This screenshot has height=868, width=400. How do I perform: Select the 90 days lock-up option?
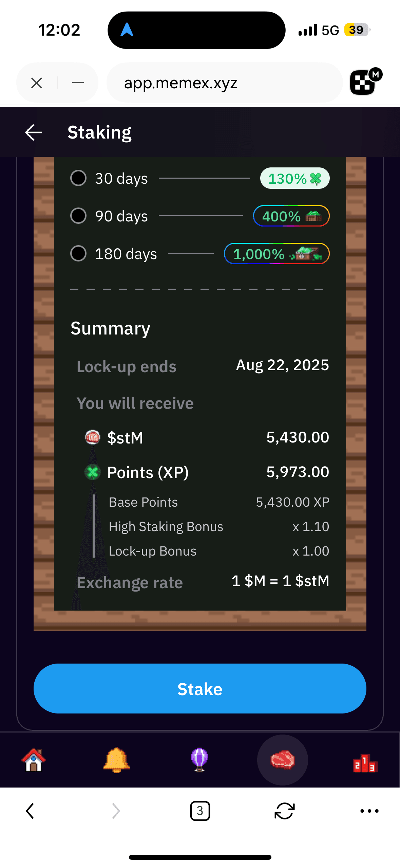point(78,216)
